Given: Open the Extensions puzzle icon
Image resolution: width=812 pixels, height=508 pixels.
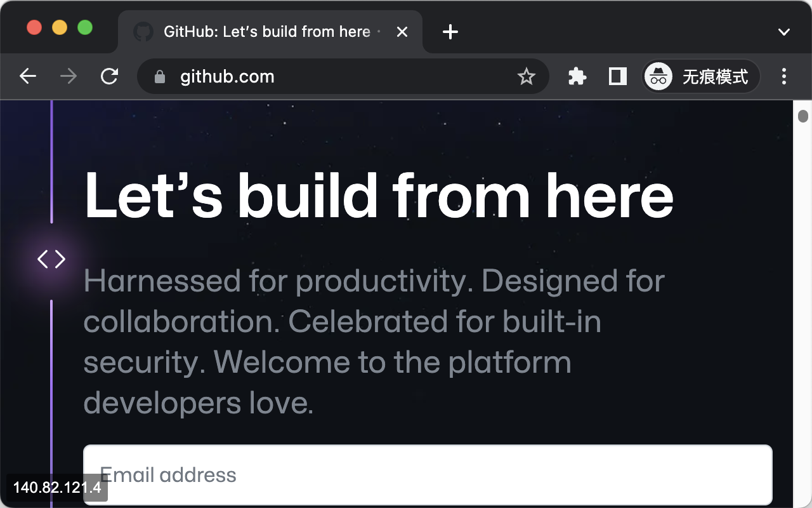Looking at the screenshot, I should [577, 77].
